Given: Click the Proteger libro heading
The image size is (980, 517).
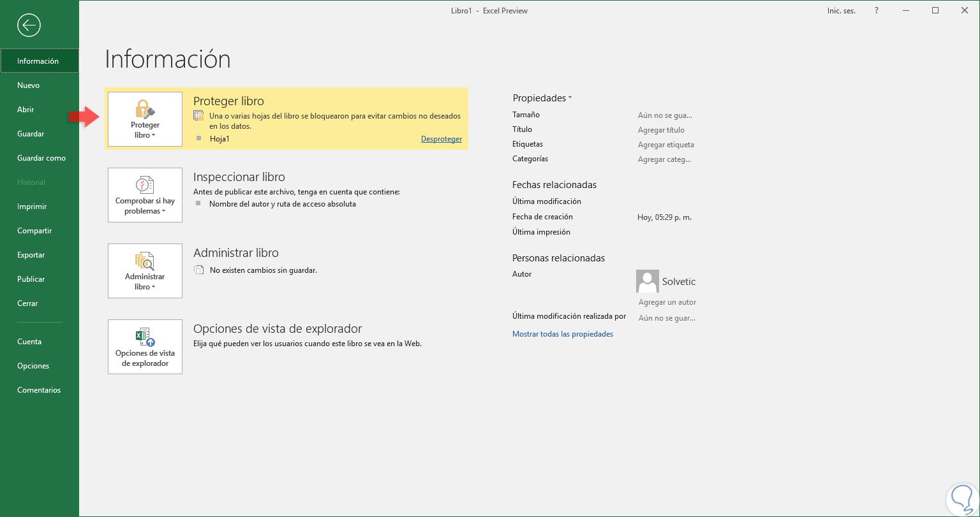Looking at the screenshot, I should (x=228, y=101).
